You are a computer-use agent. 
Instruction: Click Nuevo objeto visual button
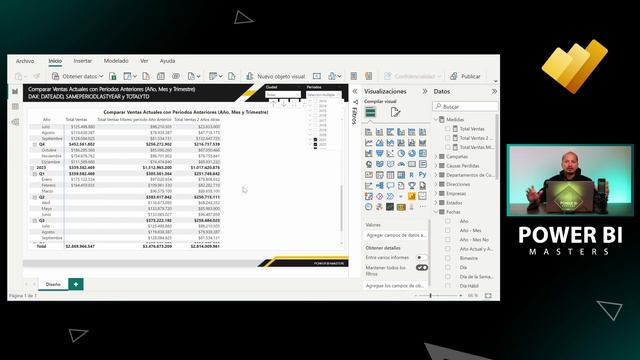pos(276,76)
